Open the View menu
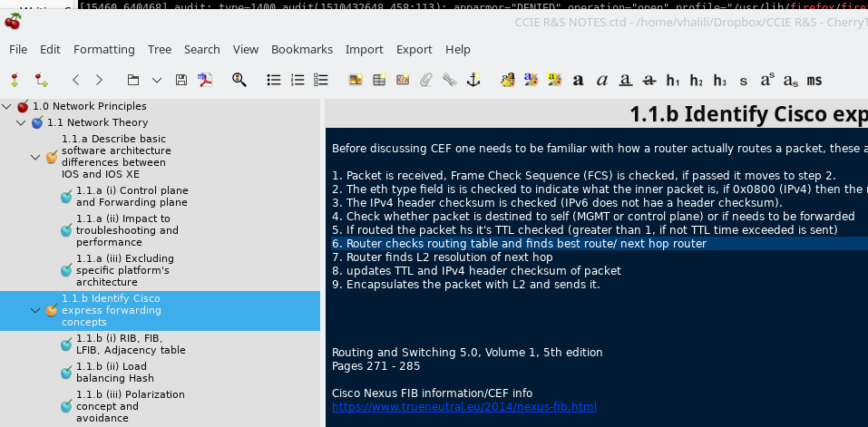 246,49
